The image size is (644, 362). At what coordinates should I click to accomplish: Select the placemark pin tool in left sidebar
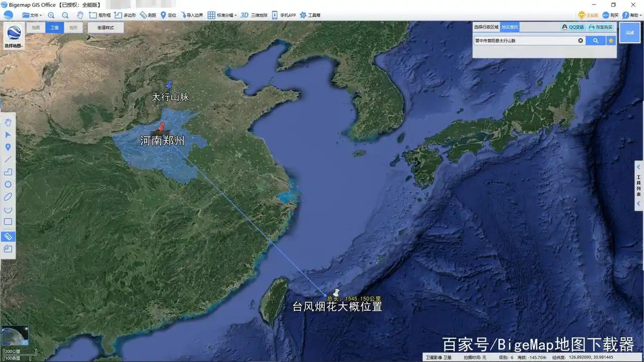click(x=7, y=147)
